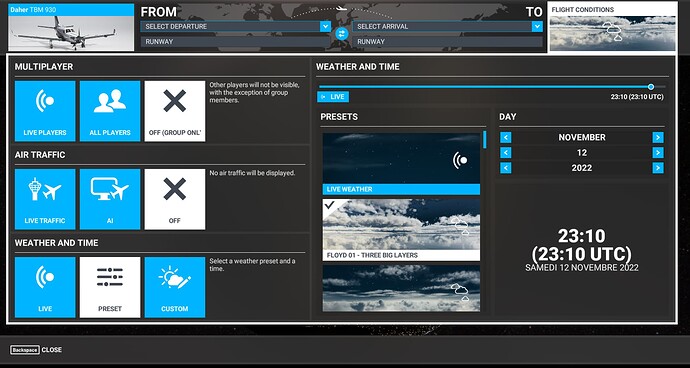Go to previous month before November

point(506,137)
